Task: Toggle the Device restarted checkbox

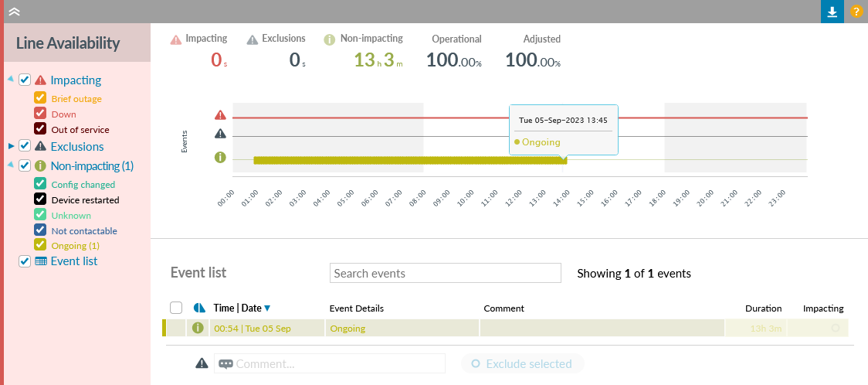Action: click(40, 199)
